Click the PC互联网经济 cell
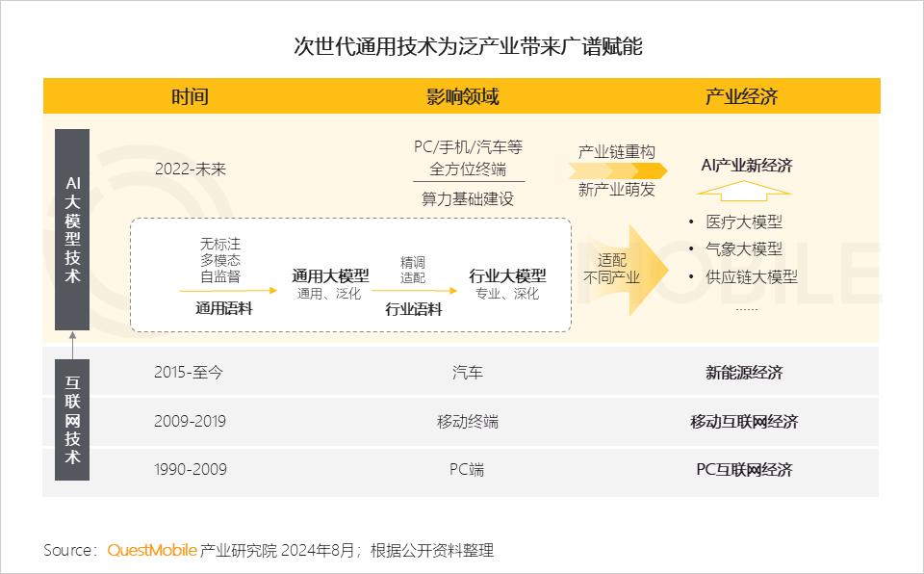The width and height of the screenshot is (924, 574). point(744,470)
